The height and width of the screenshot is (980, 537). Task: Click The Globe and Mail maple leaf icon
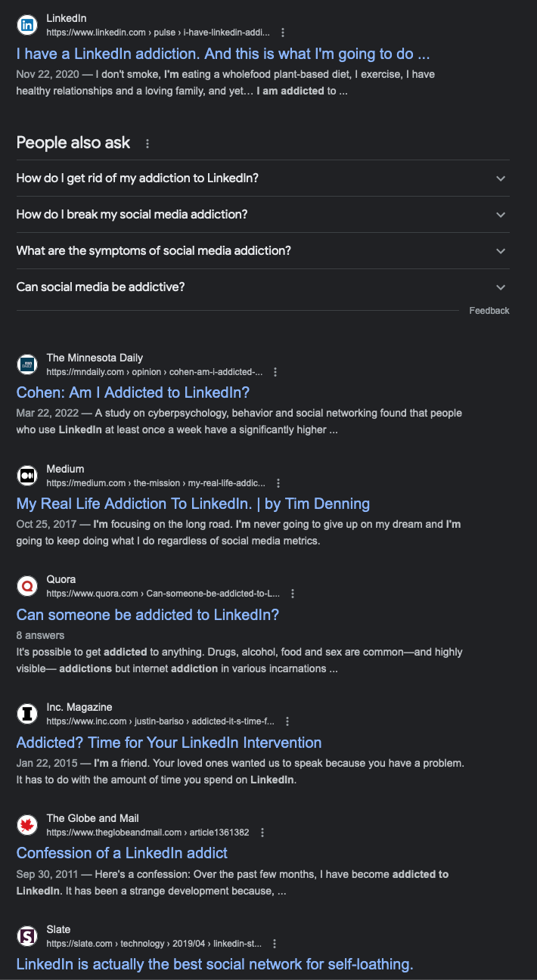tap(27, 825)
